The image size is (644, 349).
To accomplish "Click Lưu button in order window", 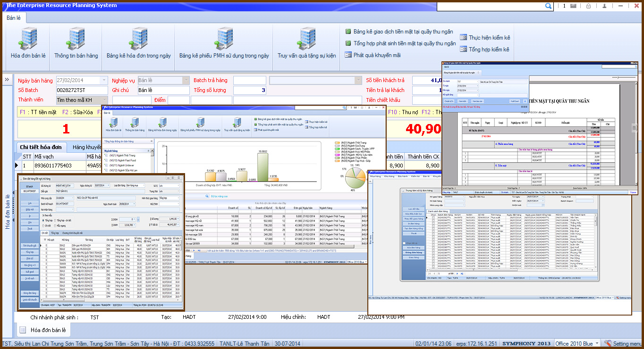I will tap(30, 203).
